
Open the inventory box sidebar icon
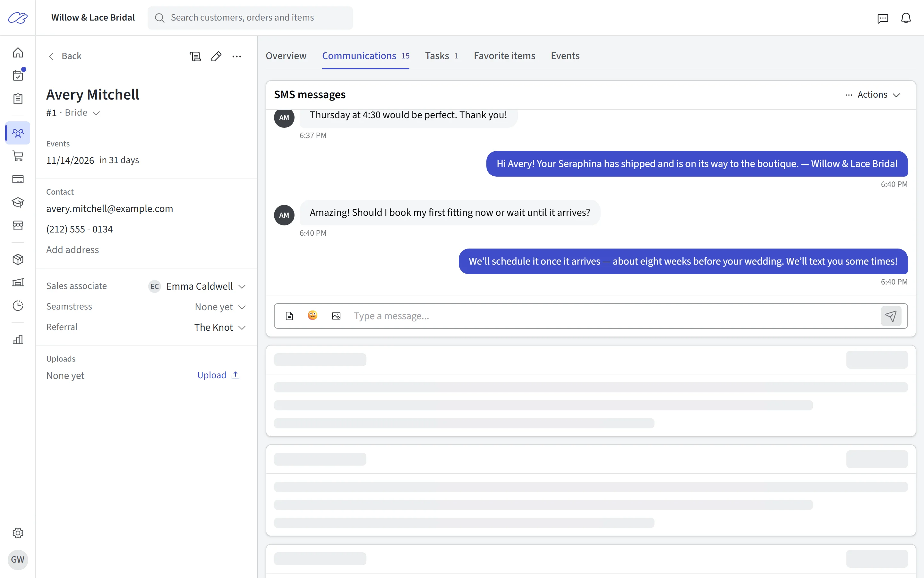(18, 259)
